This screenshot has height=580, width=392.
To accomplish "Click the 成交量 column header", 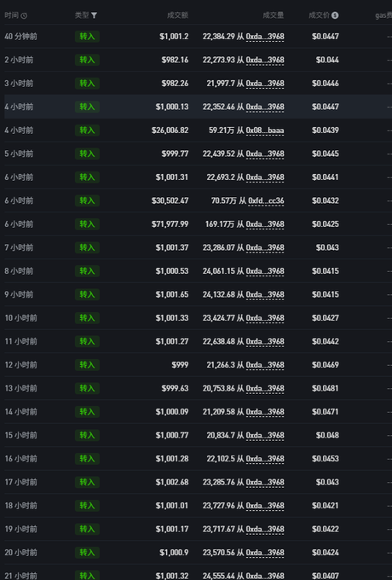I will click(274, 15).
